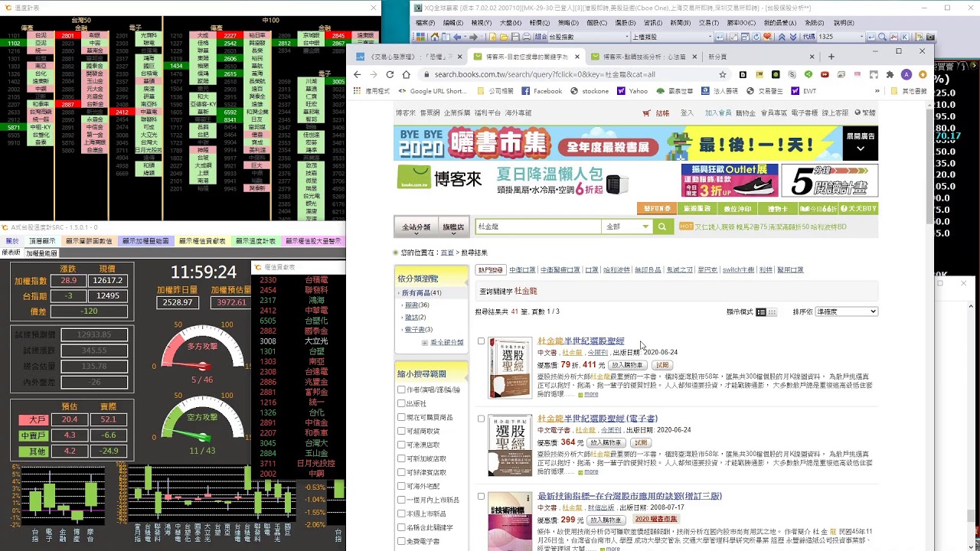Image resolution: width=980 pixels, height=551 pixels.
Task: Expand the 圖書(36) category
Action: pyautogui.click(x=416, y=305)
